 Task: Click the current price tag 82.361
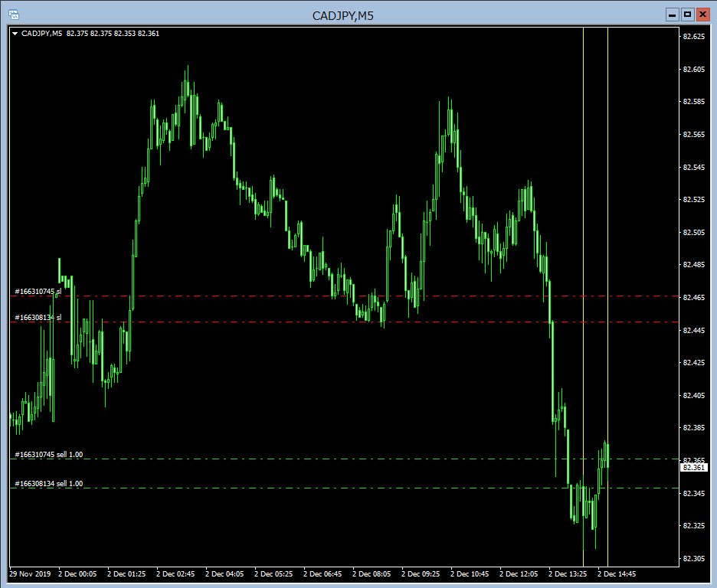click(x=694, y=467)
